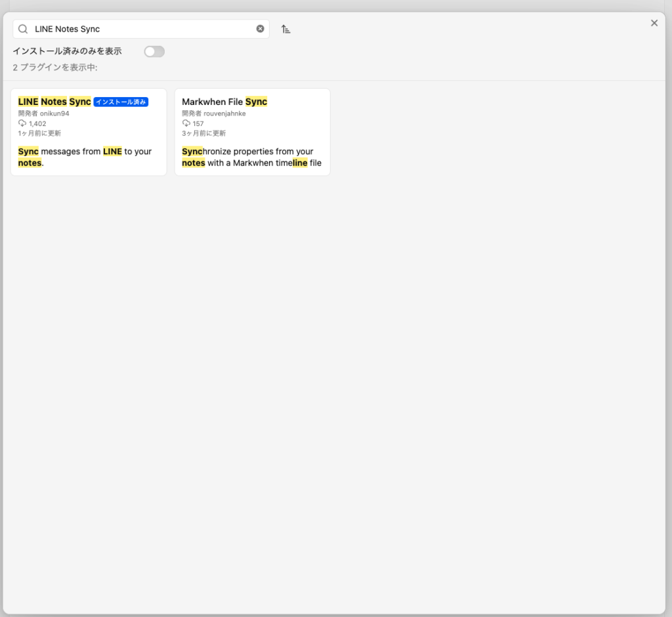This screenshot has width=672, height=617.
Task: Click Markwhen File Sync download count icon
Action: (186, 123)
